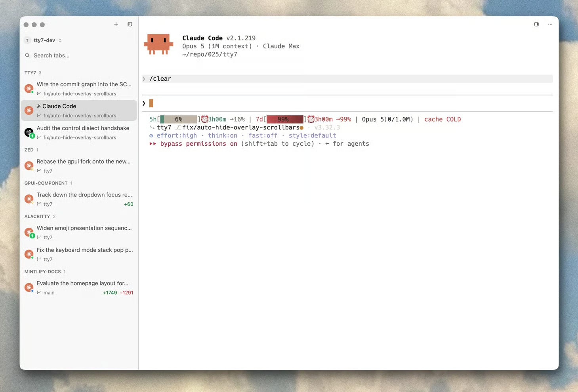Click 'think:on' in the status line
The width and height of the screenshot is (578, 392).
223,135
